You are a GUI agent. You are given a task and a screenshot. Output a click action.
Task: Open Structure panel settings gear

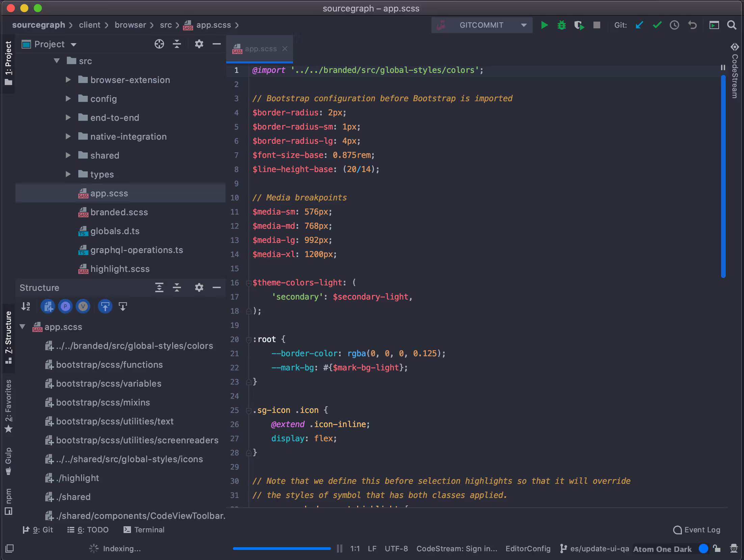pyautogui.click(x=199, y=288)
